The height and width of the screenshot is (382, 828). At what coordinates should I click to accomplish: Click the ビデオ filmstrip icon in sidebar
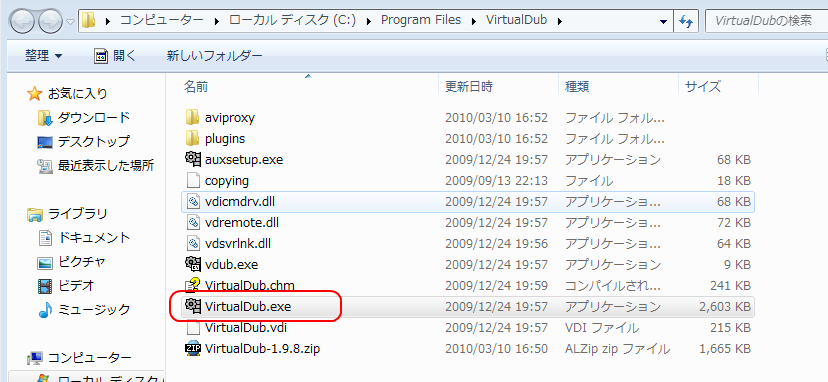(x=45, y=286)
